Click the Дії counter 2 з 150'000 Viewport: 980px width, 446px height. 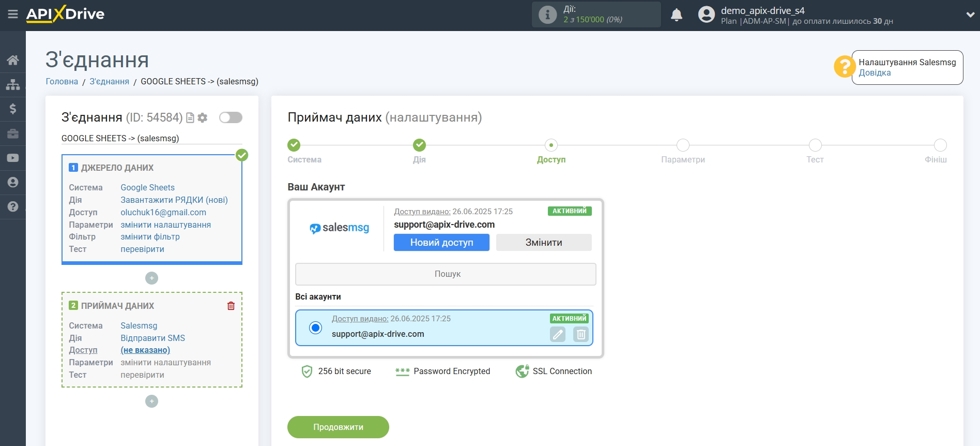[593, 20]
